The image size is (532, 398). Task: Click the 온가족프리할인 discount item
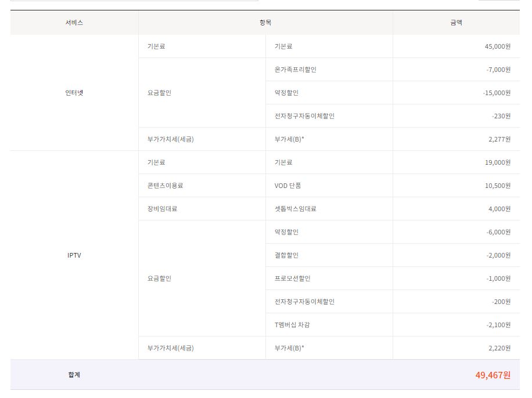coord(295,70)
